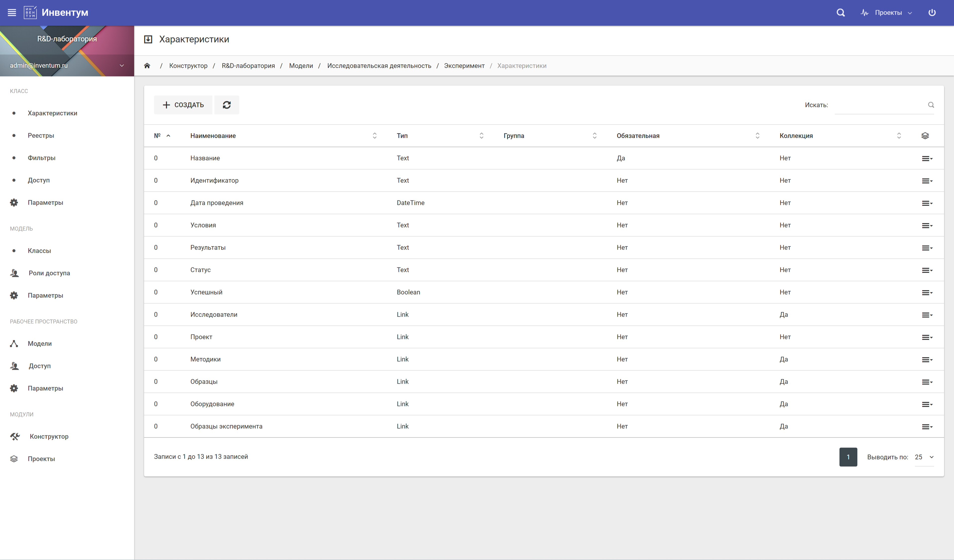Open row actions menu for Название

[927, 158]
